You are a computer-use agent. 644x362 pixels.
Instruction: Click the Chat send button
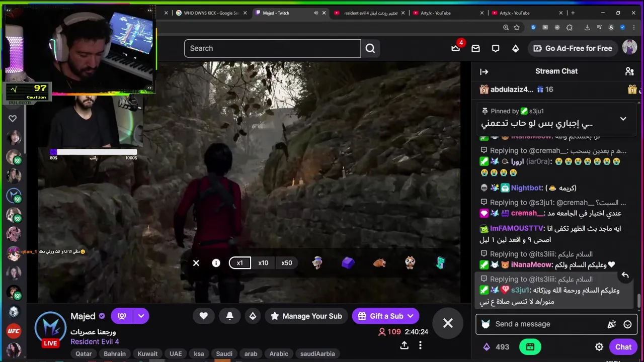point(623,347)
